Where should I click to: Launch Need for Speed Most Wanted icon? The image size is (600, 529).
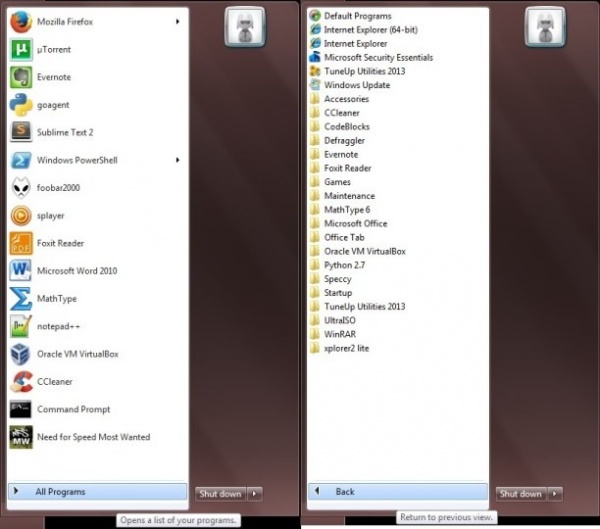pyautogui.click(x=21, y=437)
